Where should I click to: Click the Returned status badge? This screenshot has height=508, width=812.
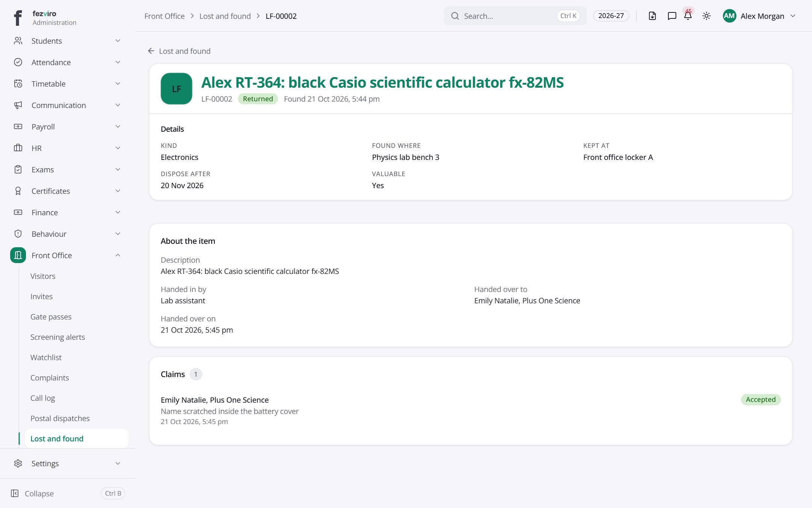[x=258, y=99]
